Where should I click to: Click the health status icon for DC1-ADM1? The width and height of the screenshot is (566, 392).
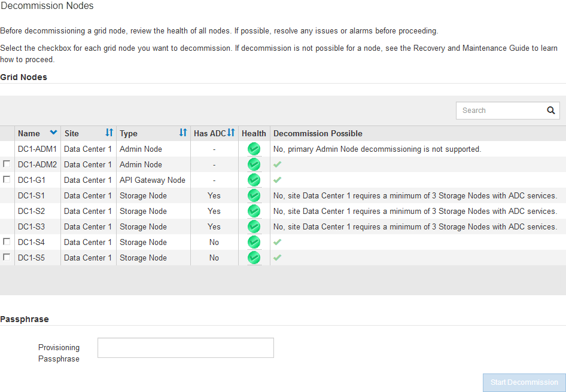(254, 149)
